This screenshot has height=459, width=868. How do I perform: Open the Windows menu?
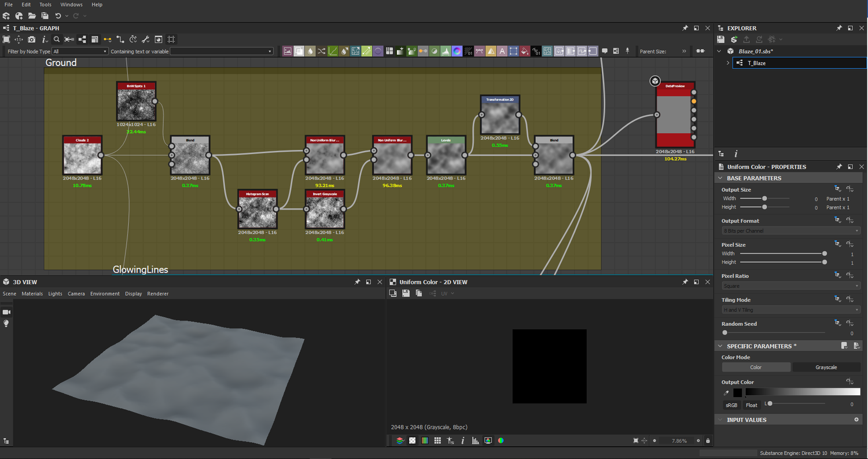[71, 5]
